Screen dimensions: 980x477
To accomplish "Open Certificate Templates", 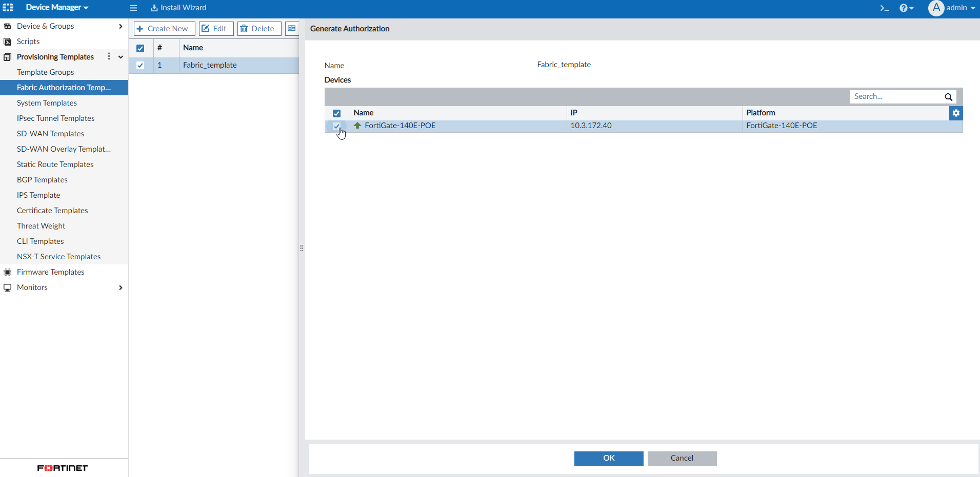I will pyautogui.click(x=52, y=211).
